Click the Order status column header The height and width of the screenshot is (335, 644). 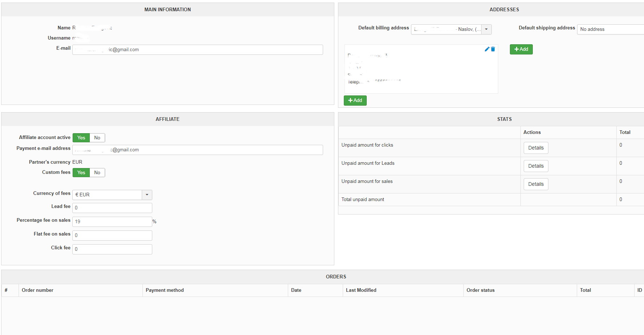480,290
